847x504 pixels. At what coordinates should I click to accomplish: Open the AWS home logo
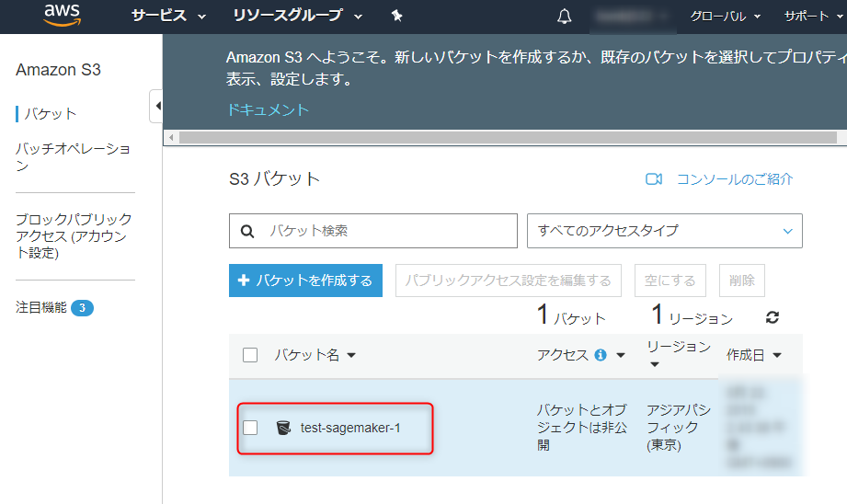pyautogui.click(x=63, y=15)
